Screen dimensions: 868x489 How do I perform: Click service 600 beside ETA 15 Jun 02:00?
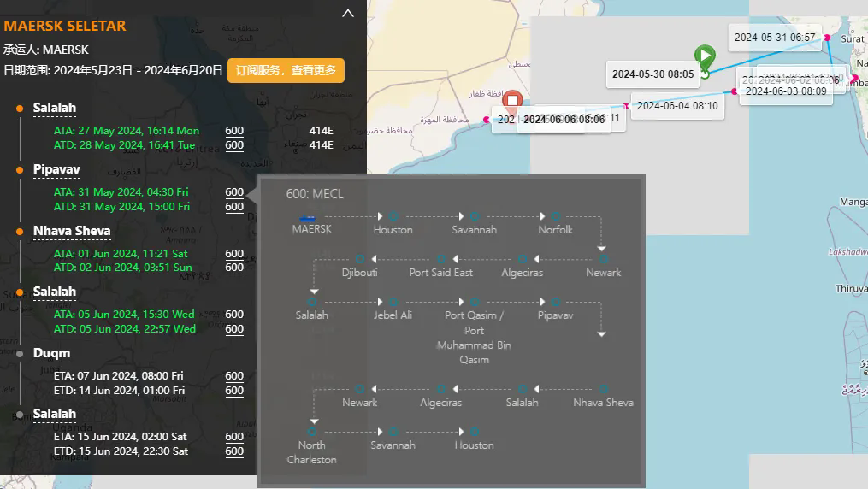tap(234, 437)
